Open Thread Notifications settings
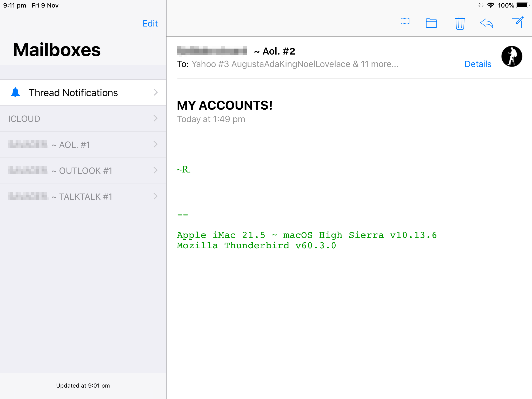The width and height of the screenshot is (532, 399). pyautogui.click(x=83, y=92)
